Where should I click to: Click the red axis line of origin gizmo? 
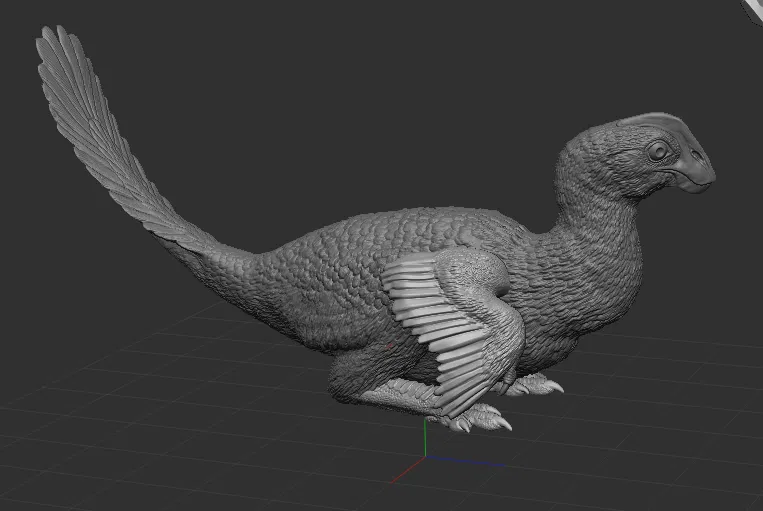point(408,470)
